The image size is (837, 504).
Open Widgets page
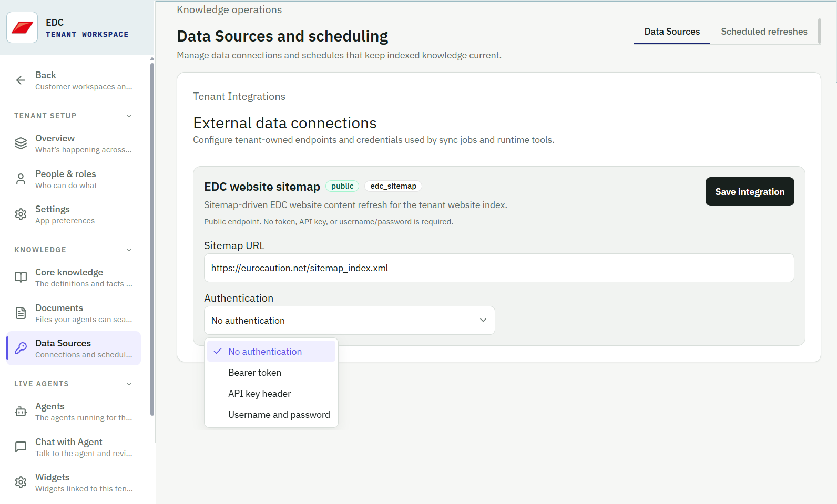(74, 482)
